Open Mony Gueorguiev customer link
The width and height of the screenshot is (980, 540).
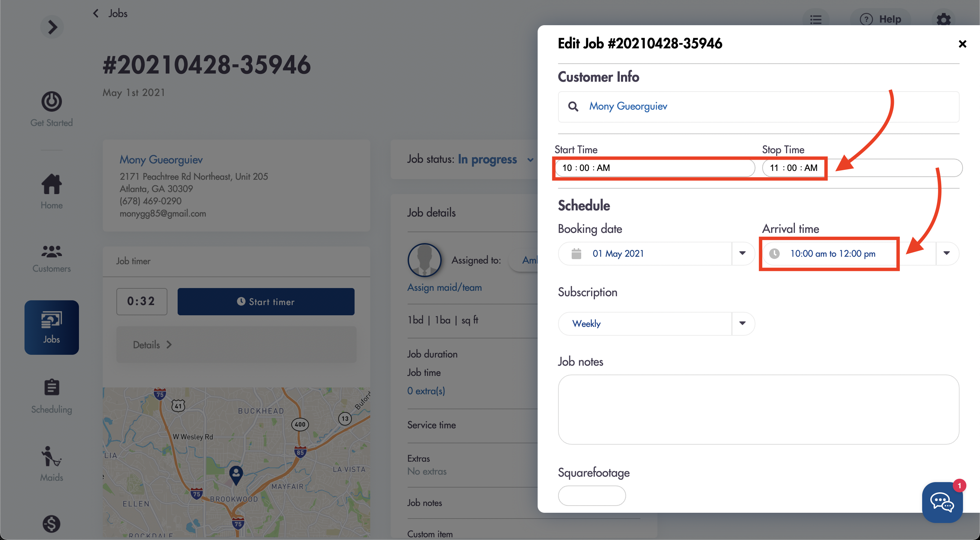click(x=161, y=159)
